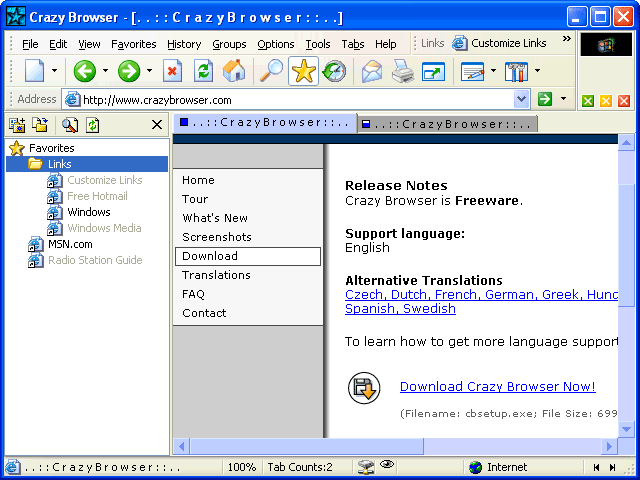Open dropdown next to New page icon

coord(54,71)
